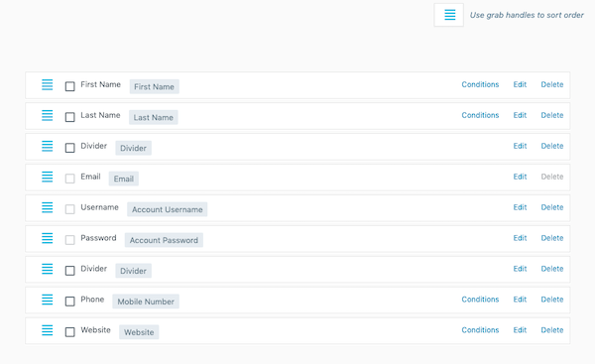Click the "Password" field label
The width and height of the screenshot is (595, 364).
[x=98, y=238]
